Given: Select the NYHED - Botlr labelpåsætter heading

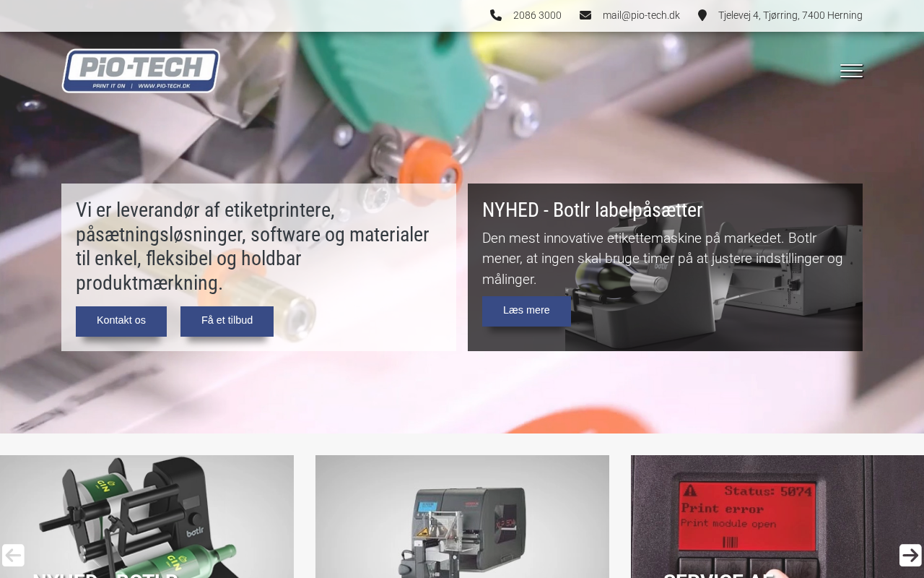Looking at the screenshot, I should 593,210.
